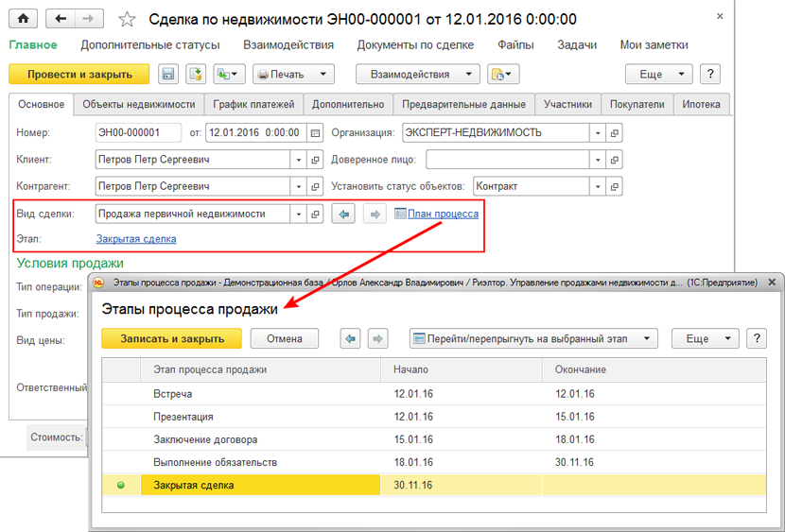The image size is (785, 532).
Task: Select the Презентация stage row
Action: pyautogui.click(x=434, y=417)
